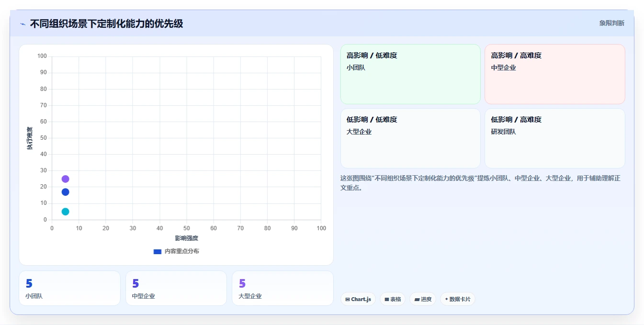Click the cyan data point on the chart
644x325 pixels.
point(65,212)
